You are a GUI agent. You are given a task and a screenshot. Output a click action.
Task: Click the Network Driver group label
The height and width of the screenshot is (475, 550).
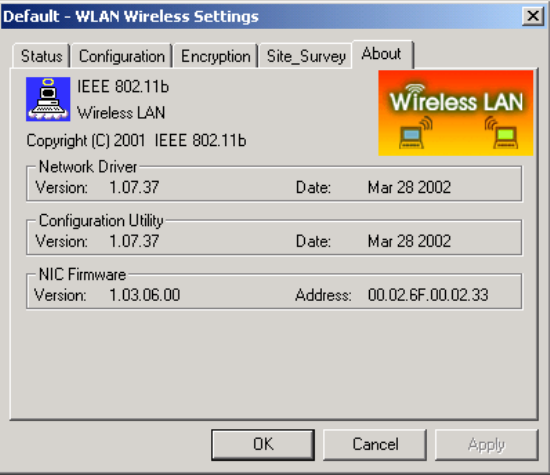88,167
